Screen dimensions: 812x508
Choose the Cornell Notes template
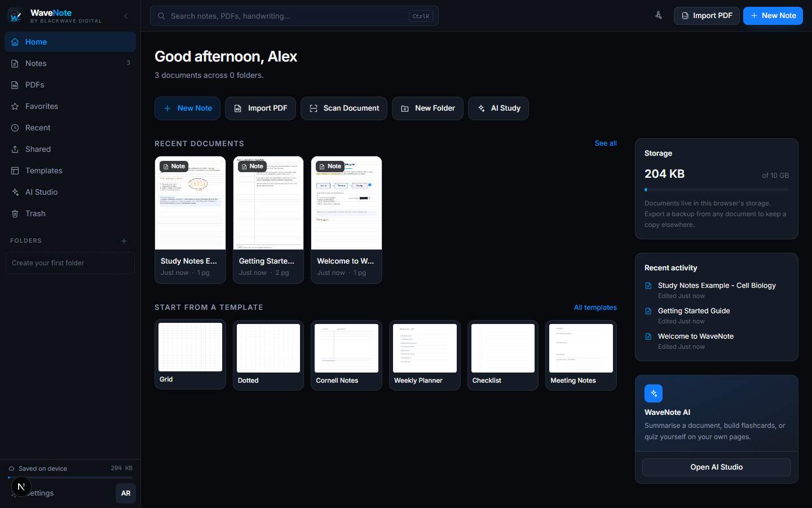coord(346,355)
